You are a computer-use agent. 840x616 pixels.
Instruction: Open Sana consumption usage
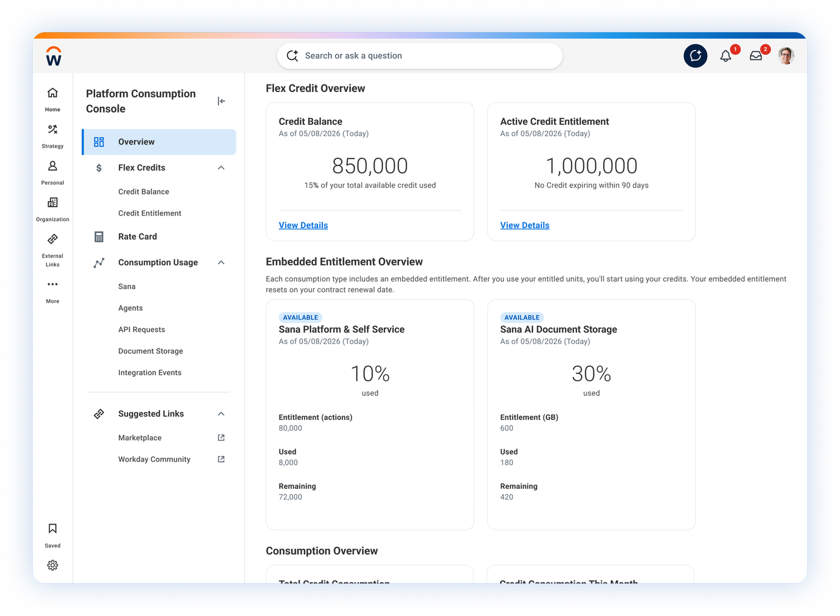tap(127, 287)
